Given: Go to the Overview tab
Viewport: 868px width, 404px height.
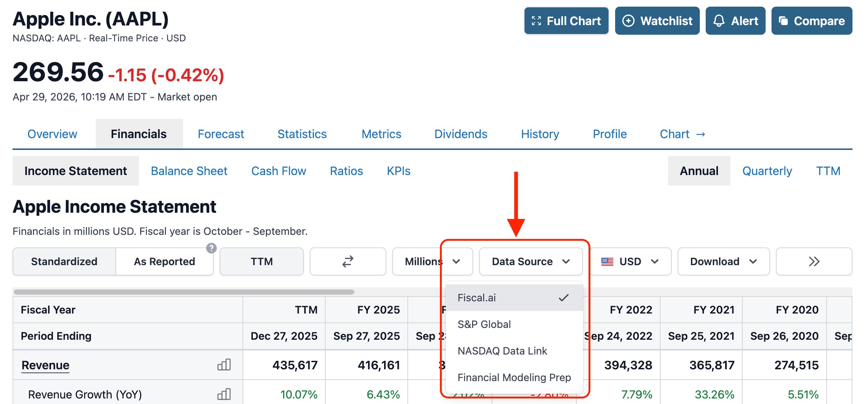Looking at the screenshot, I should [52, 134].
